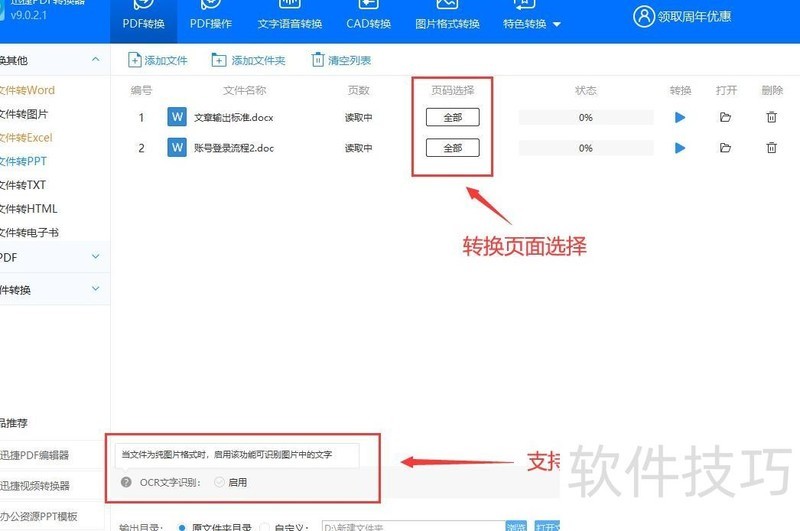Select 原文件夹目录 output radio button
The height and width of the screenshot is (531, 800).
(182, 526)
